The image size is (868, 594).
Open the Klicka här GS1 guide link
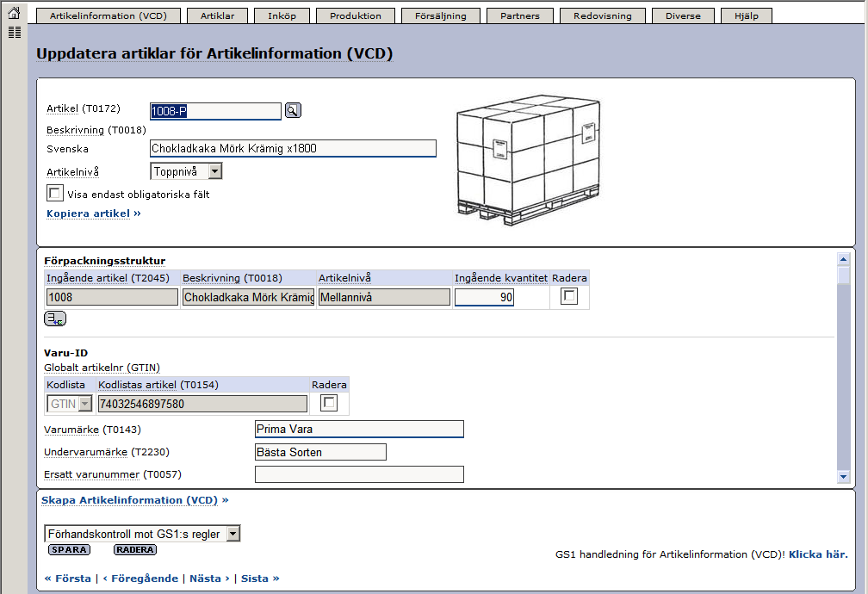(x=818, y=554)
